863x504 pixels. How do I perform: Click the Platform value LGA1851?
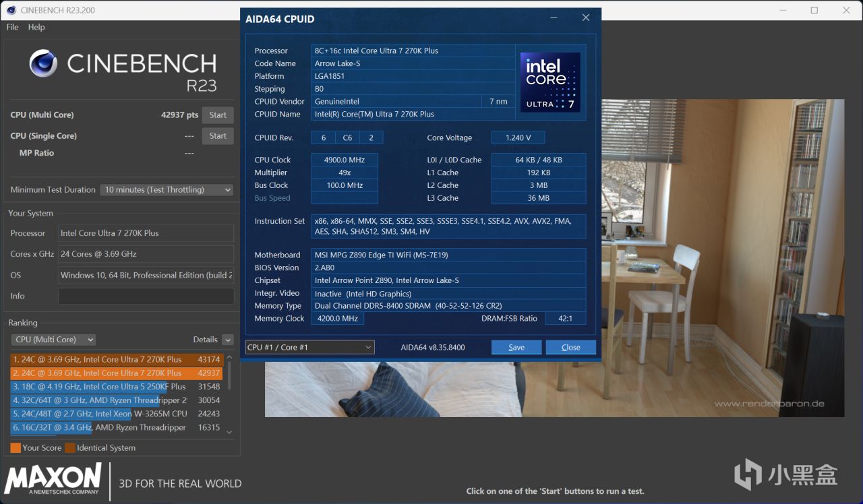[413, 76]
